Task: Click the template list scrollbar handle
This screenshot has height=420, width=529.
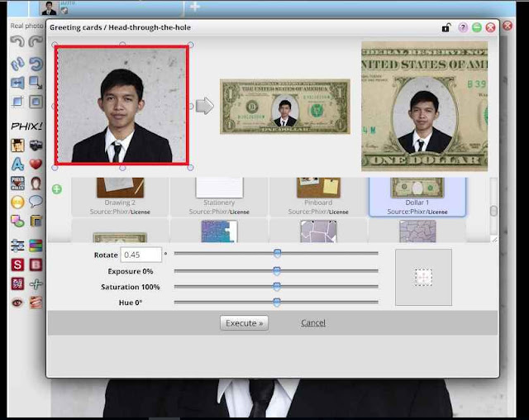Action: coord(493,211)
